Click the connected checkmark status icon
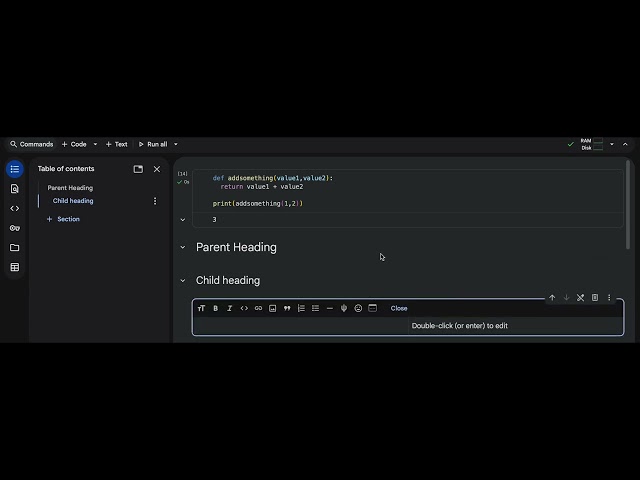The image size is (640, 480). point(571,144)
